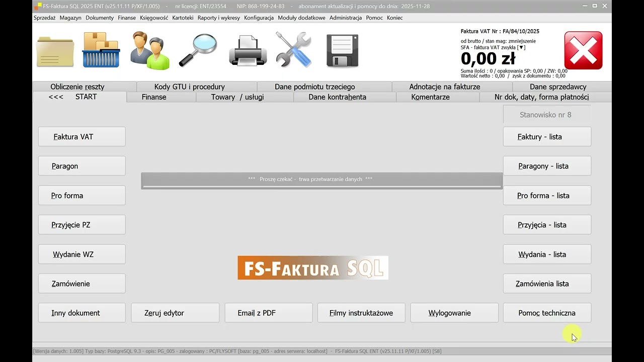
Task: Click the Stanowisko nr 8 label
Action: [x=547, y=115]
